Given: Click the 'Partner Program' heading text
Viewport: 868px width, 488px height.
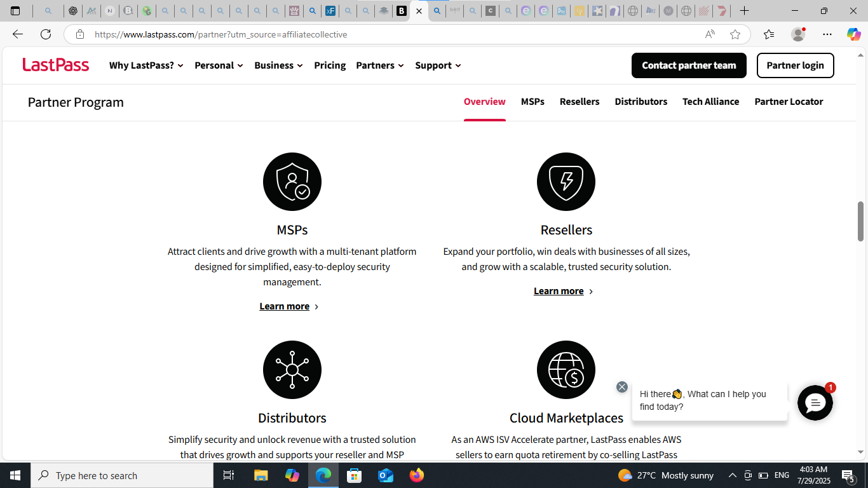Looking at the screenshot, I should [76, 102].
